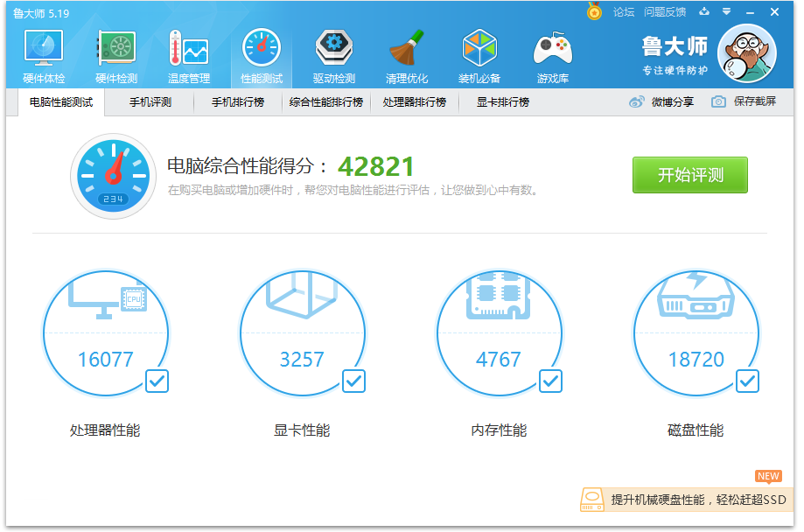Open the 显卡排行榜 ranking tab
This screenshot has height=532, width=804.
[503, 101]
